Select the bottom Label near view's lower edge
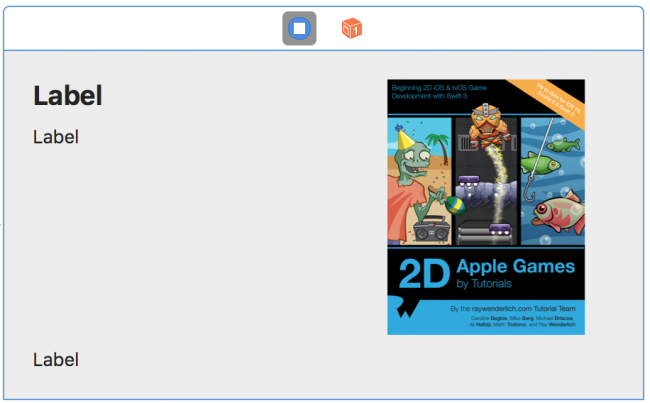Viewport: 650px width, 403px height. [56, 360]
